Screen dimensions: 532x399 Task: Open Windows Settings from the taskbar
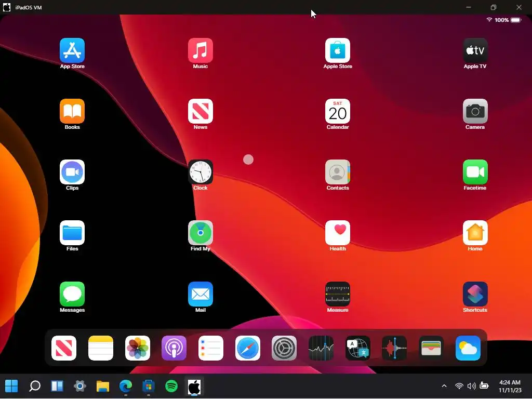point(79,386)
